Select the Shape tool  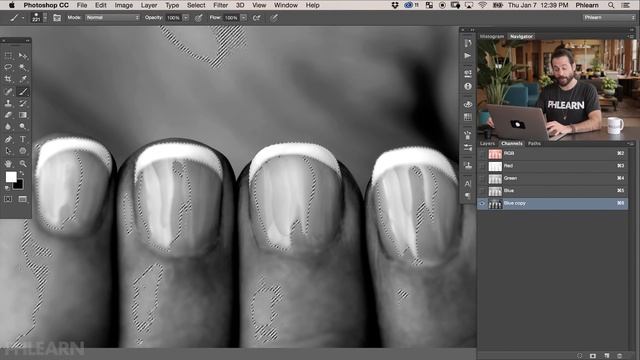23,151
